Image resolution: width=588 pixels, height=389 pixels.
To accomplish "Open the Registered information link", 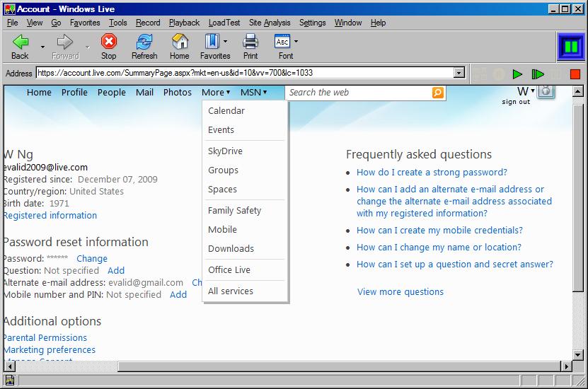I will point(50,216).
